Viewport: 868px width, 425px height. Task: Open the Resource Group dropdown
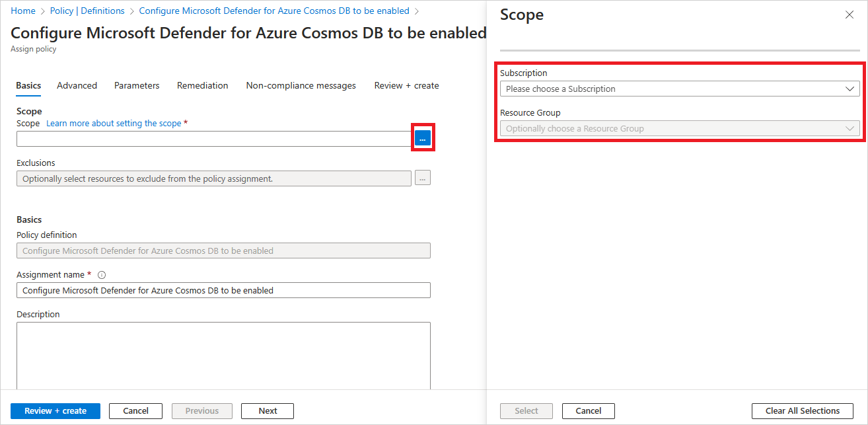click(x=679, y=128)
